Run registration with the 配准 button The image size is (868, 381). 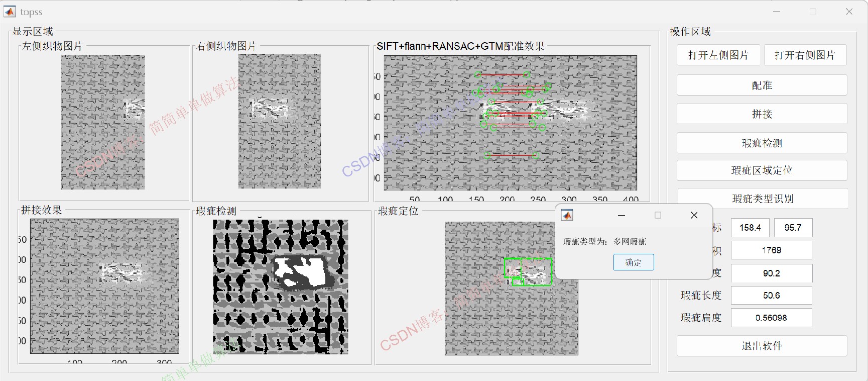(x=762, y=85)
